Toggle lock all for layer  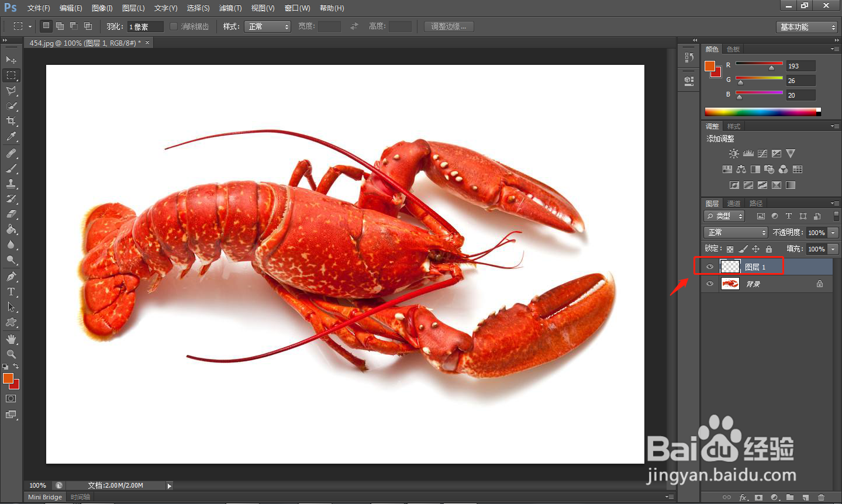coord(769,249)
